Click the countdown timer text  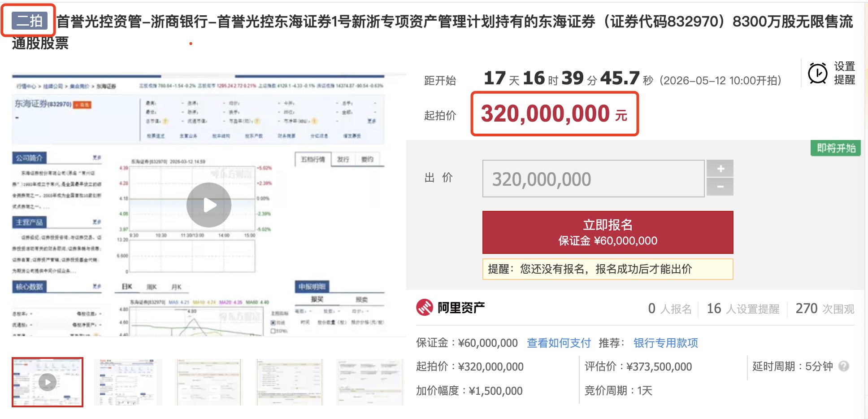[x=568, y=79]
